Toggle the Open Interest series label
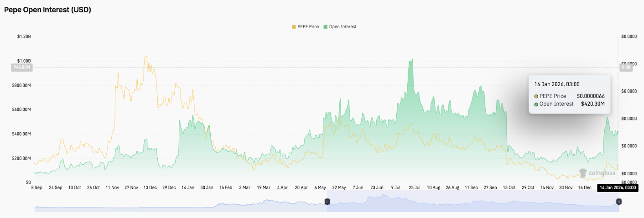The width and height of the screenshot is (644, 218). [343, 27]
